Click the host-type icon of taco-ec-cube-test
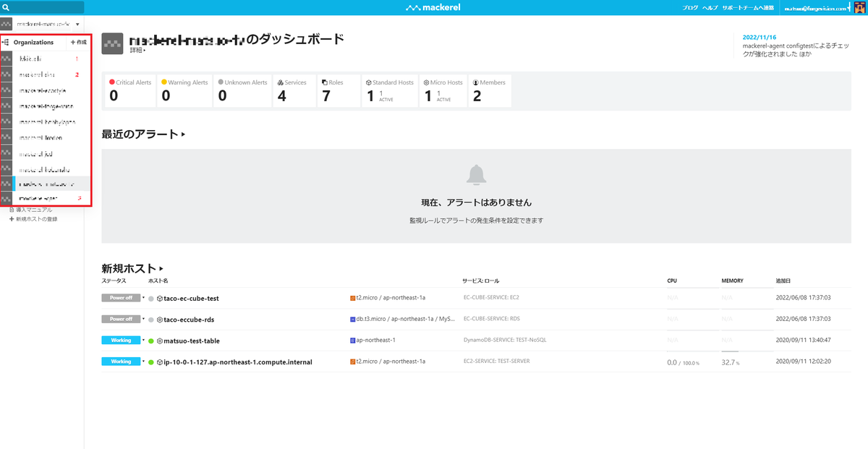This screenshot has width=868, height=449. (x=160, y=298)
